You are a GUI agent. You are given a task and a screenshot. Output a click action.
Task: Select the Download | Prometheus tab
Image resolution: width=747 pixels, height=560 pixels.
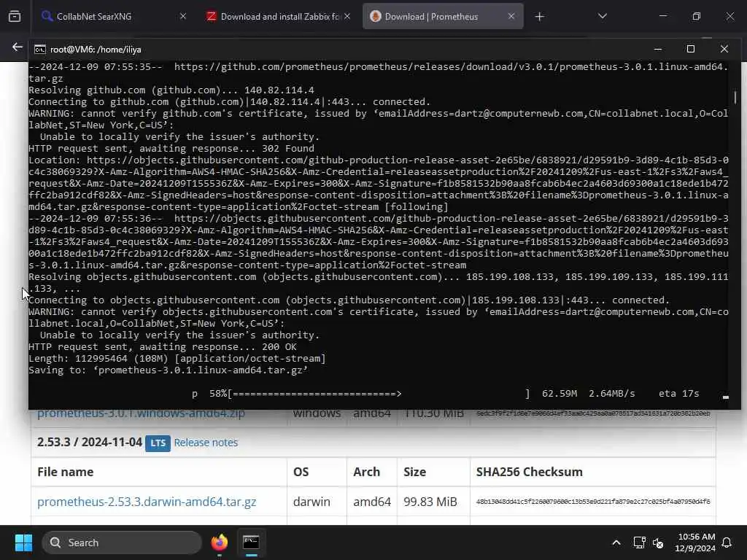coord(443,17)
